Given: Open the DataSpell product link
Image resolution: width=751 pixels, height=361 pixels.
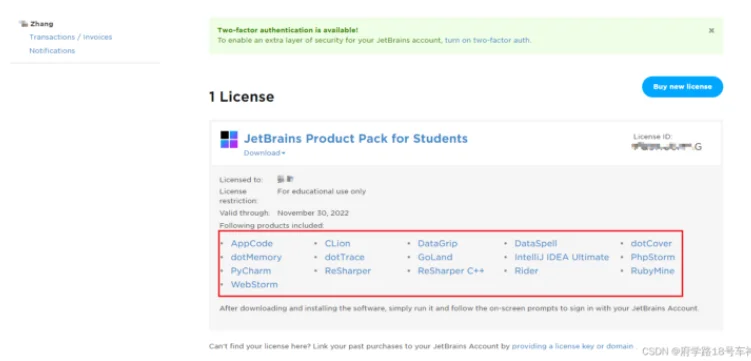Looking at the screenshot, I should point(535,243).
